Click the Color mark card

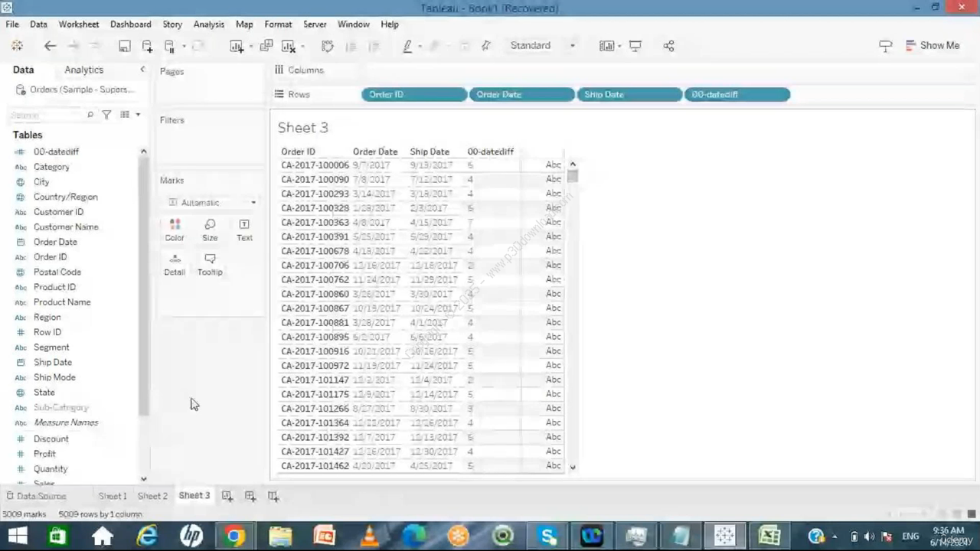point(175,230)
